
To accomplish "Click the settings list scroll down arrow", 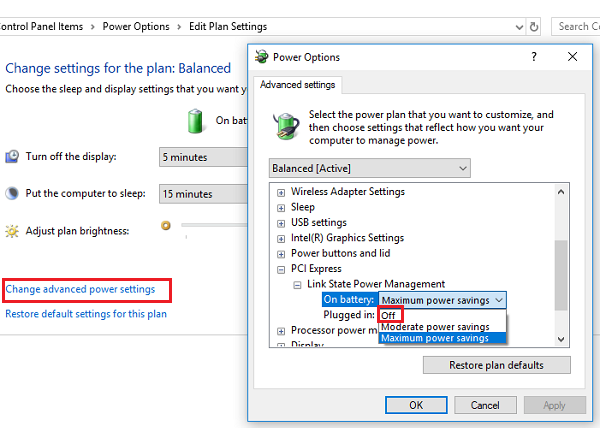I will click(561, 339).
